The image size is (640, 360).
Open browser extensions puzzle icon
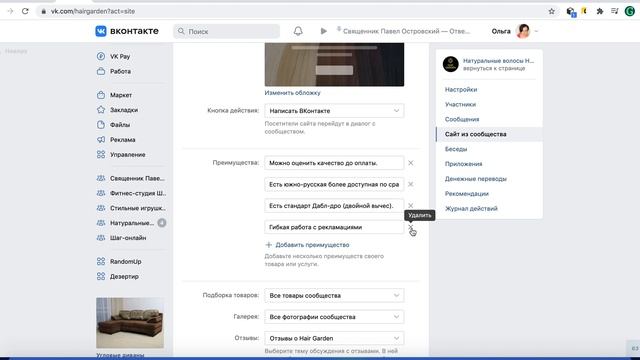click(600, 11)
